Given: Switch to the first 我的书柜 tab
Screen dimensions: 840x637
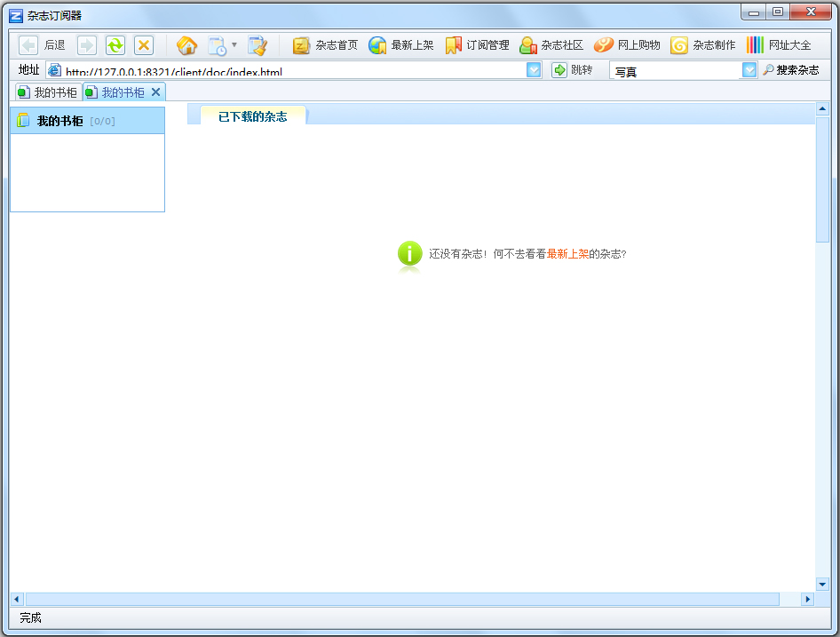Looking at the screenshot, I should [48, 92].
